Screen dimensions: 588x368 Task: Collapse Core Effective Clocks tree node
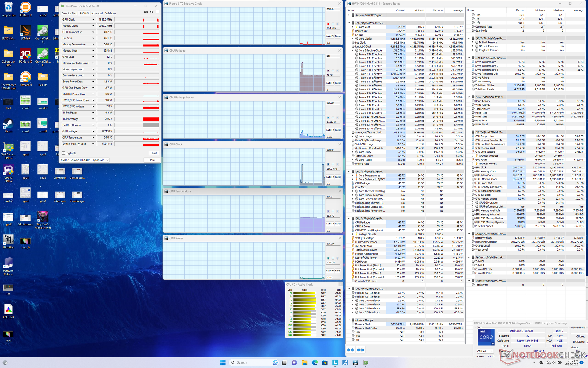(352, 50)
